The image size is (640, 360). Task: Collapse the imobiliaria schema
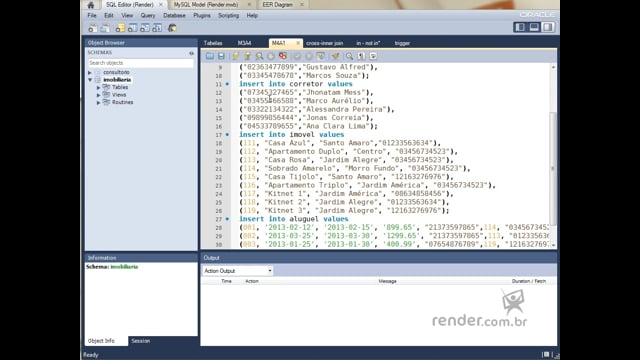point(90,80)
